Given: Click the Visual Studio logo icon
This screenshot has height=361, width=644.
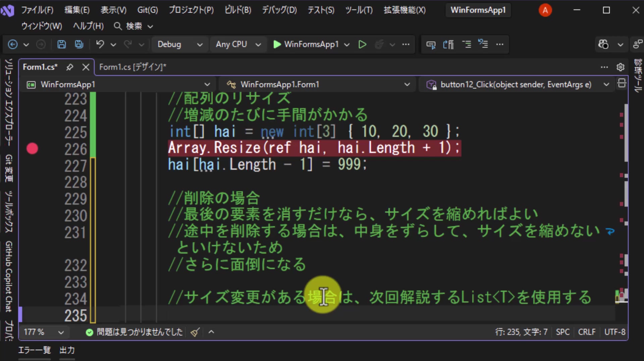Looking at the screenshot, I should [x=7, y=10].
